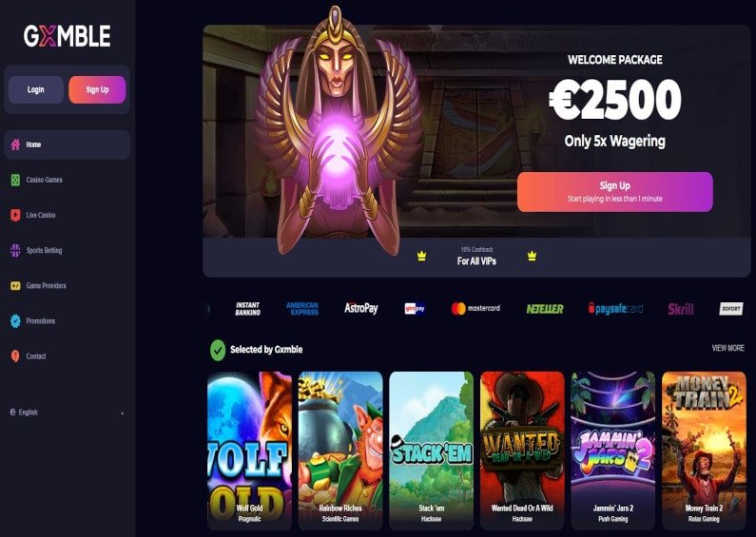This screenshot has width=756, height=537.
Task: Open Casino Games via the dice icon
Action: click(x=15, y=180)
